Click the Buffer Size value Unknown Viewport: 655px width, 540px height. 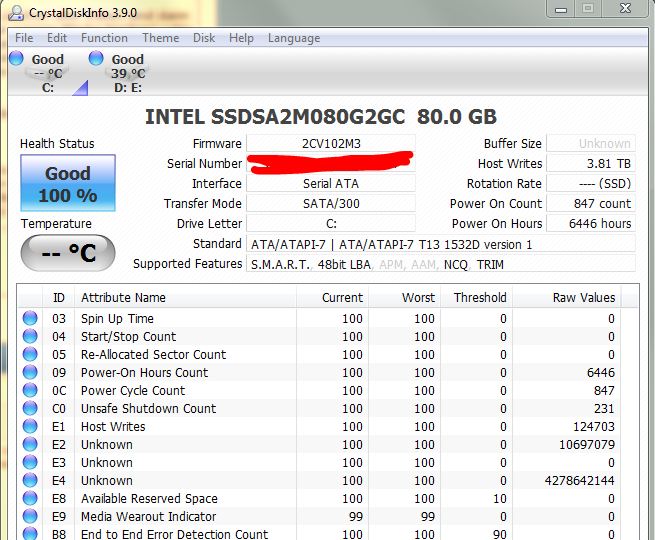591,144
